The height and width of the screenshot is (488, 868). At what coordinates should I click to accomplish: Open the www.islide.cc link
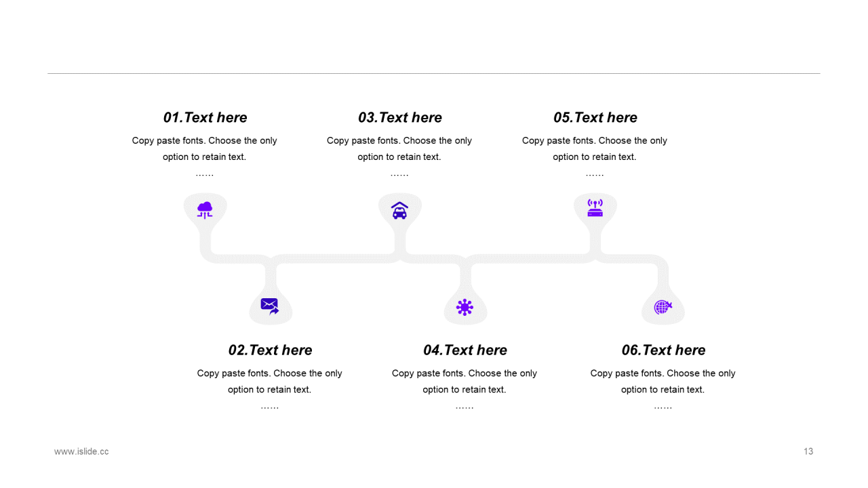[81, 451]
